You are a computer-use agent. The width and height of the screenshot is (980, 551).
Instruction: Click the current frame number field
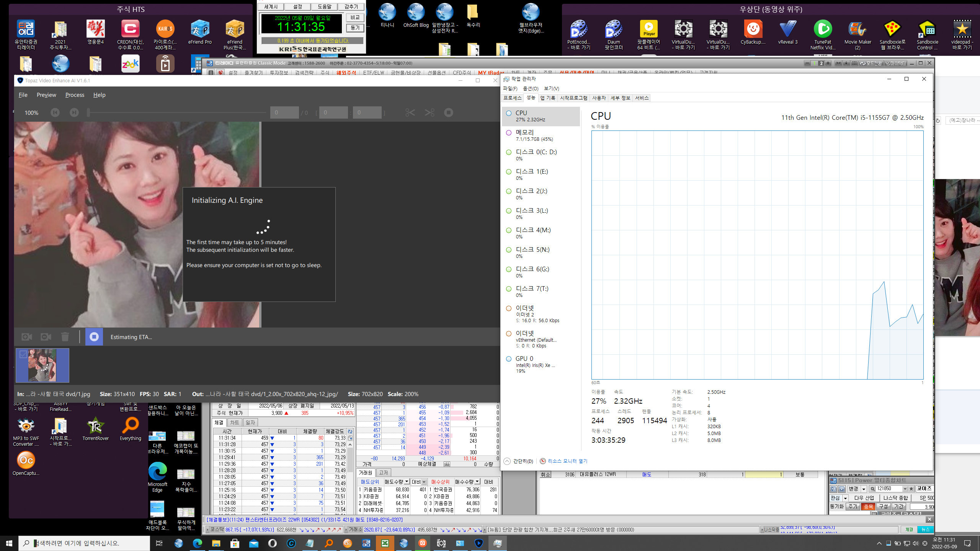[284, 112]
